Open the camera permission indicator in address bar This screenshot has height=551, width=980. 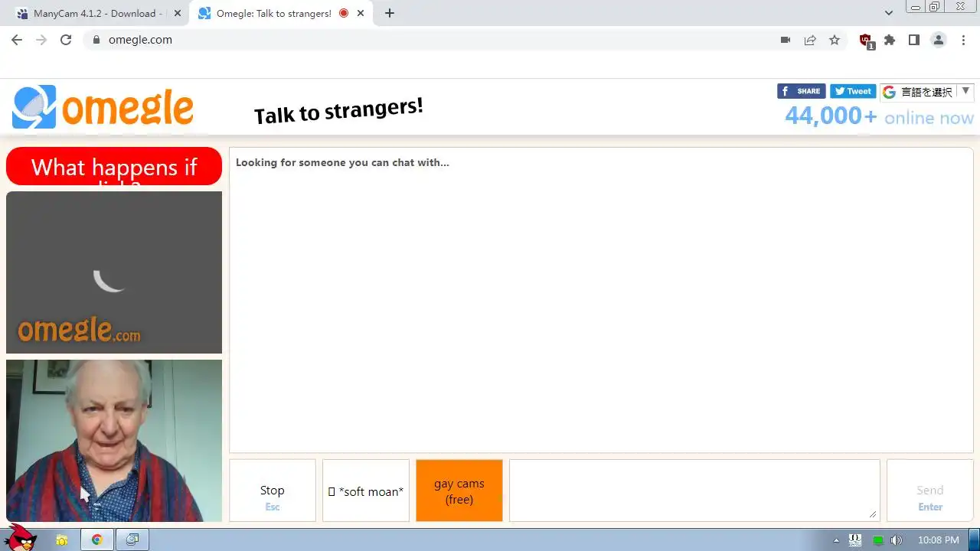click(x=786, y=40)
